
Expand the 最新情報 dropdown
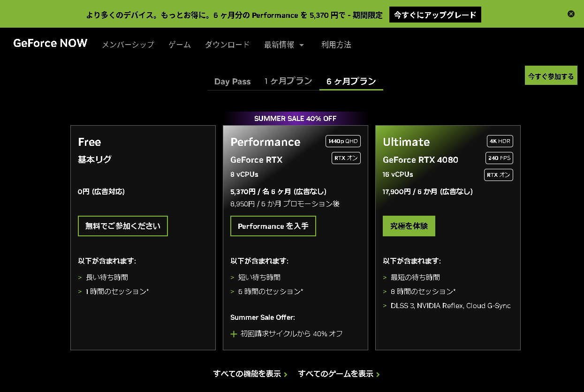[x=284, y=45]
